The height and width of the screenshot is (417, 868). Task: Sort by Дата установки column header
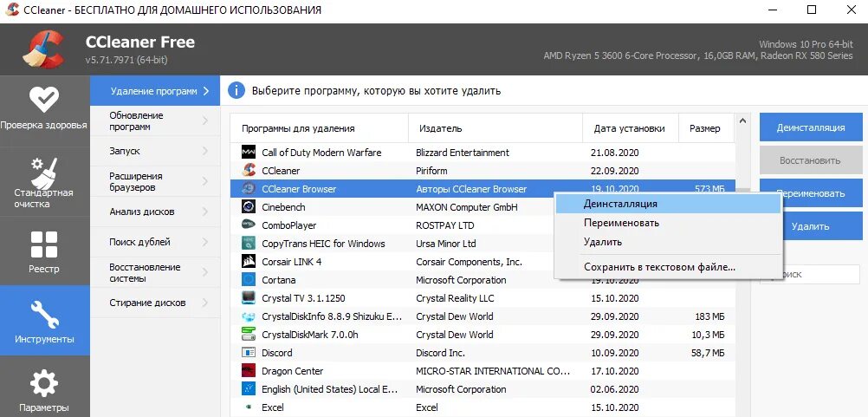coord(631,128)
